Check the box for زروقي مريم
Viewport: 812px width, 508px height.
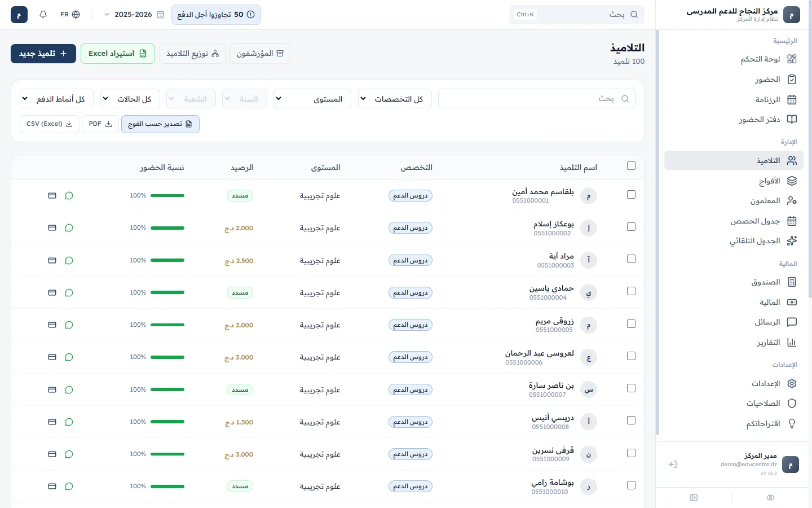(631, 324)
